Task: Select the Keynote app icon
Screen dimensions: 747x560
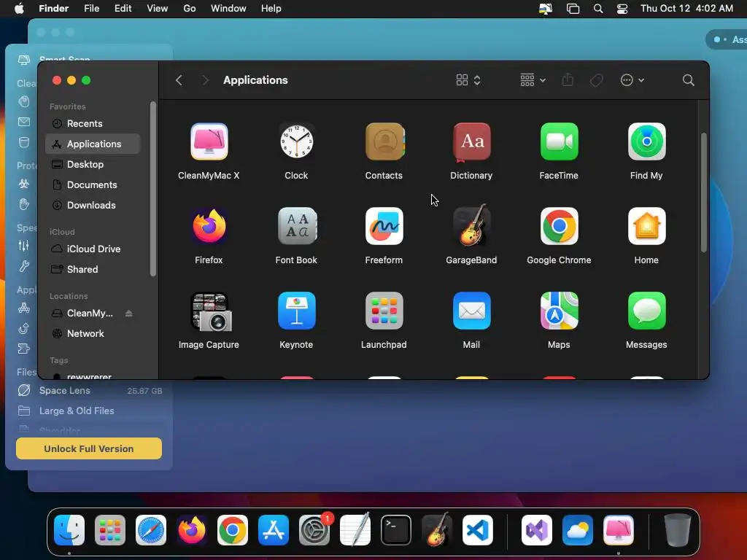Action: tap(296, 311)
